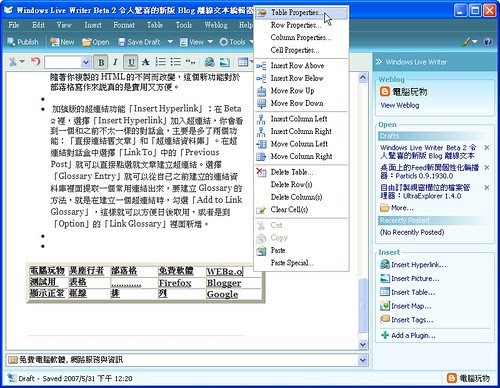The image size is (500, 388).
Task: Click Insert Hyperlink... in sidebar
Action: click(413, 265)
